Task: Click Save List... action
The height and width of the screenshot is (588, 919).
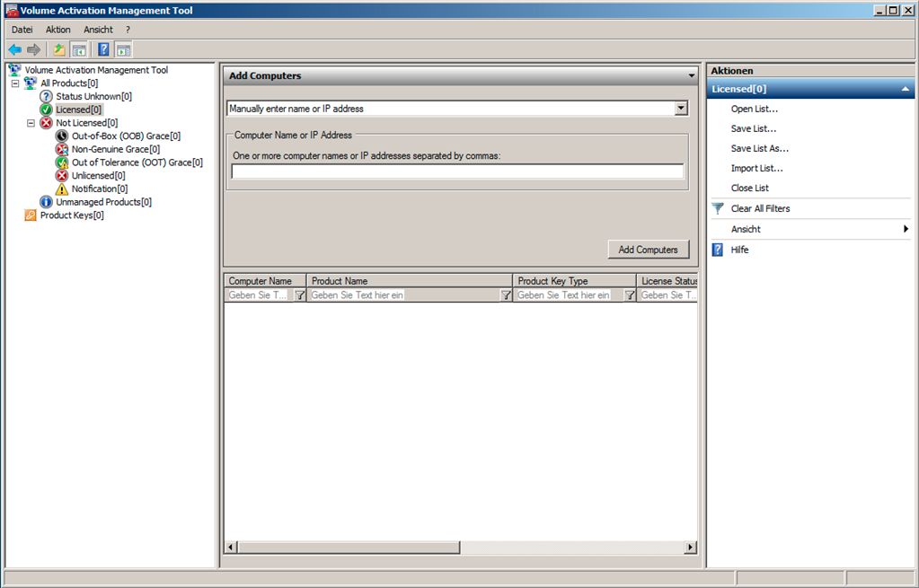Action: (x=753, y=129)
